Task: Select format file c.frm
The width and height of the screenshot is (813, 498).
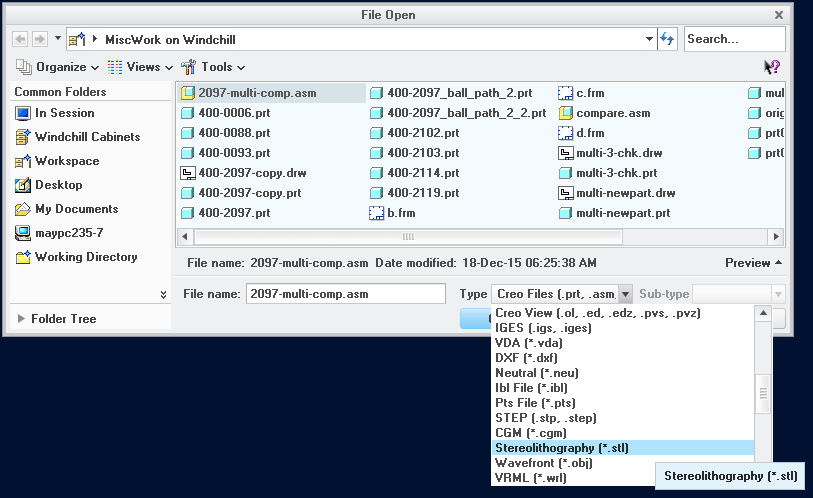Action: pyautogui.click(x=581, y=93)
